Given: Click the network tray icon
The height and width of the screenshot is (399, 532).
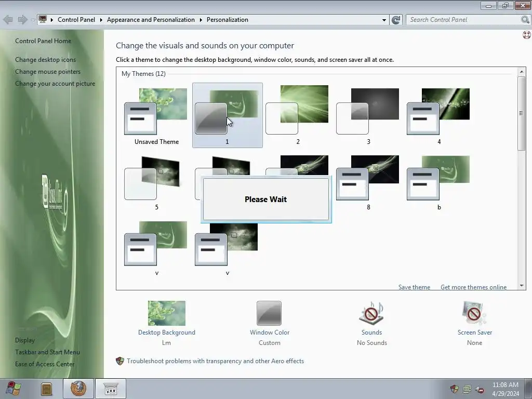Looking at the screenshot, I should (467, 389).
